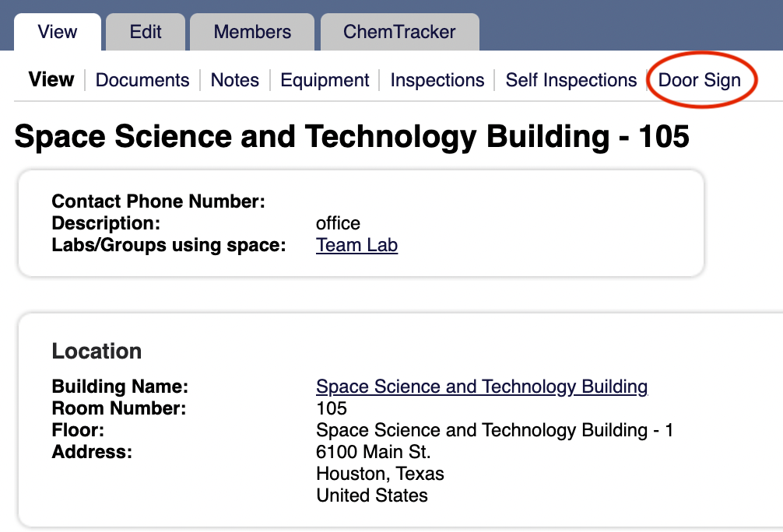Open the Documents sub-section link
The height and width of the screenshot is (532, 783).
[x=142, y=80]
